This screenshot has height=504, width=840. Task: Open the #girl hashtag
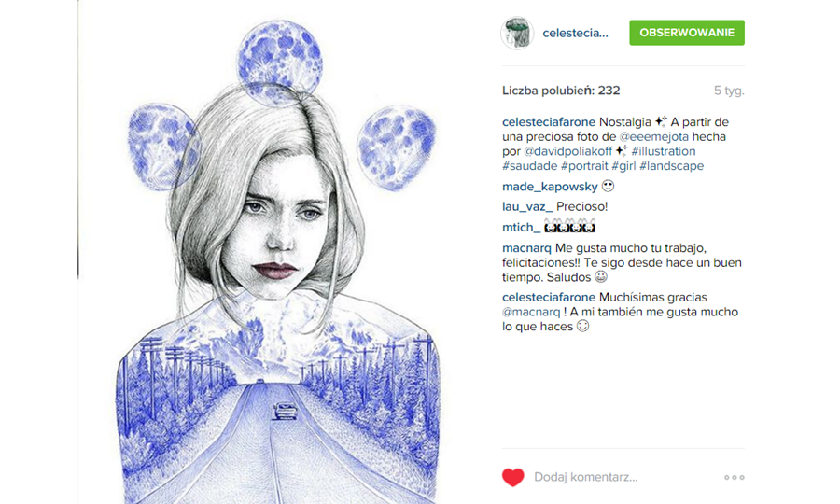623,166
